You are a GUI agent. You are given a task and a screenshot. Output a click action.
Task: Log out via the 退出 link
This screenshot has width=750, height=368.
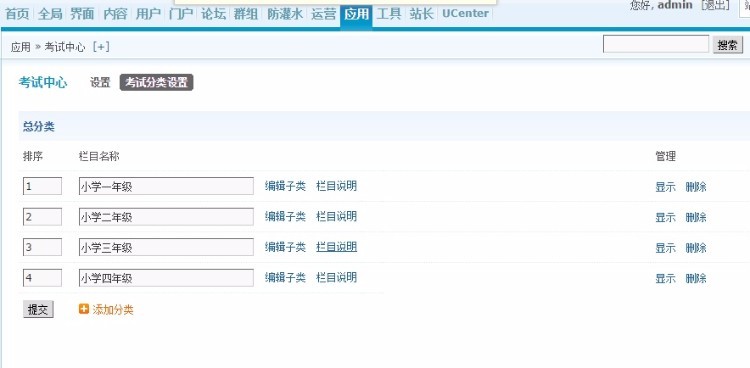[x=715, y=5]
